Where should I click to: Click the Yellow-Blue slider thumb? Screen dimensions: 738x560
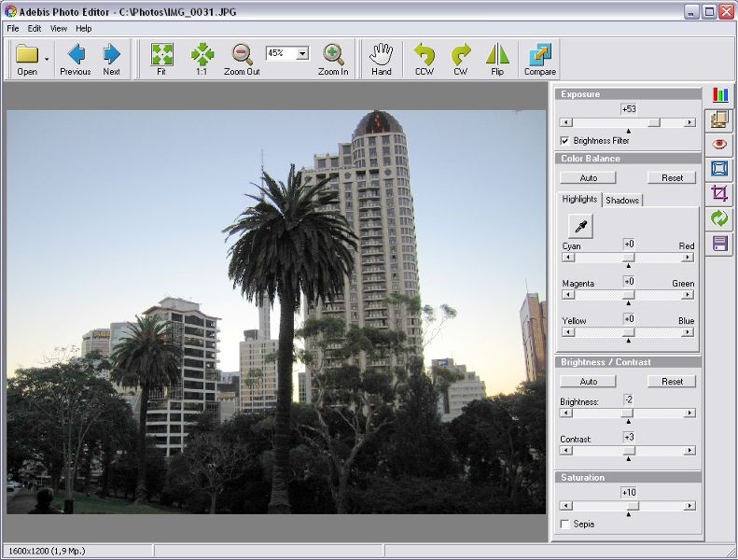[629, 332]
